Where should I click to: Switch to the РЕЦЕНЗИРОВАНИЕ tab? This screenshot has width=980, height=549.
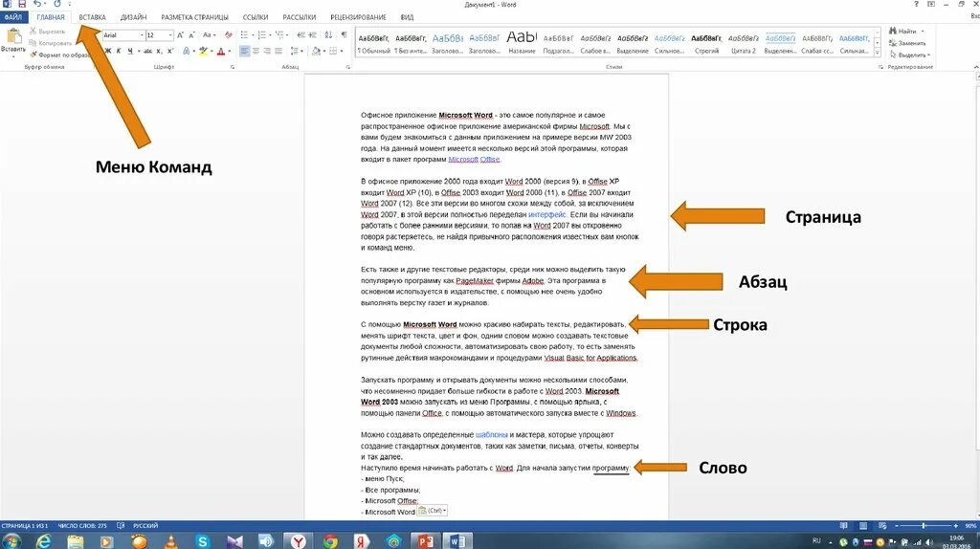[x=358, y=17]
